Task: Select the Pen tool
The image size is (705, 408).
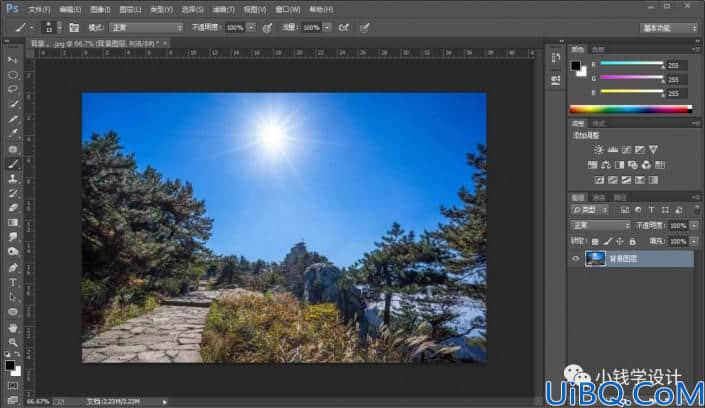Action: [13, 268]
